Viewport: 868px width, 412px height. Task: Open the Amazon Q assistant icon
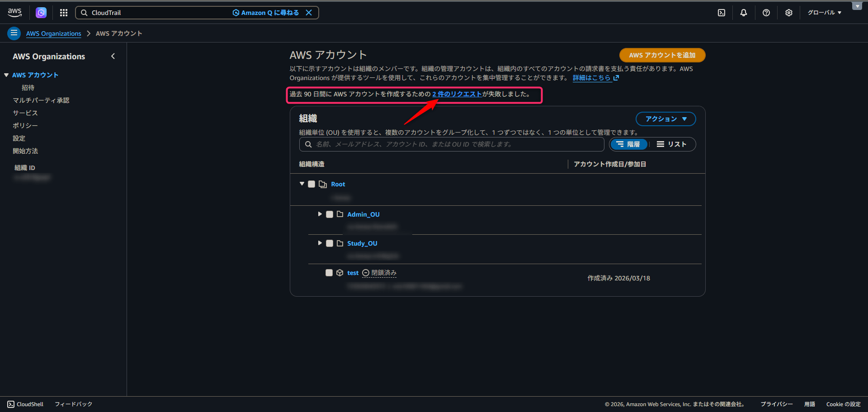pyautogui.click(x=41, y=13)
